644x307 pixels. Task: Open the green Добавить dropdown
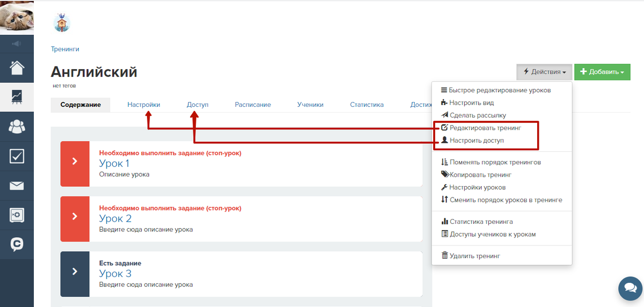[602, 72]
